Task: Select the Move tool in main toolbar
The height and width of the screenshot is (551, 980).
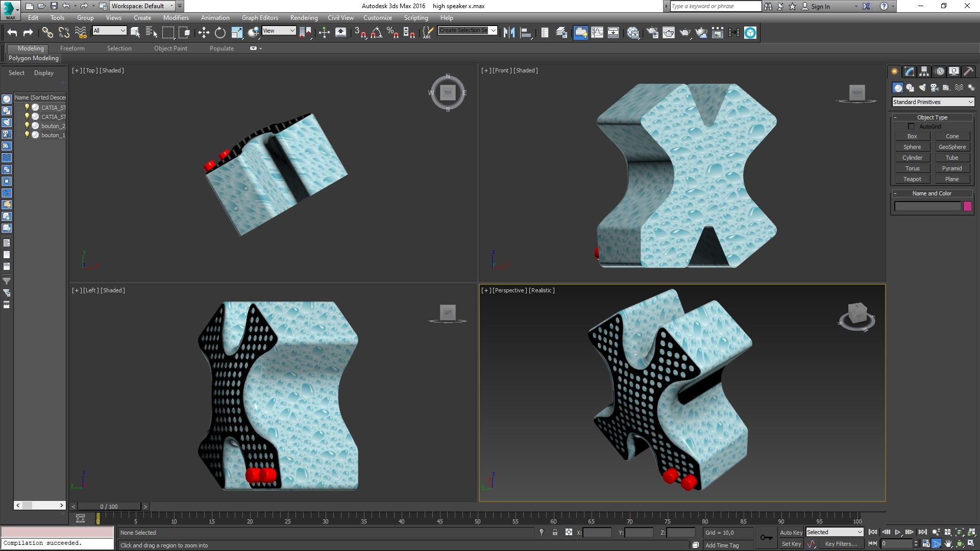Action: tap(204, 33)
